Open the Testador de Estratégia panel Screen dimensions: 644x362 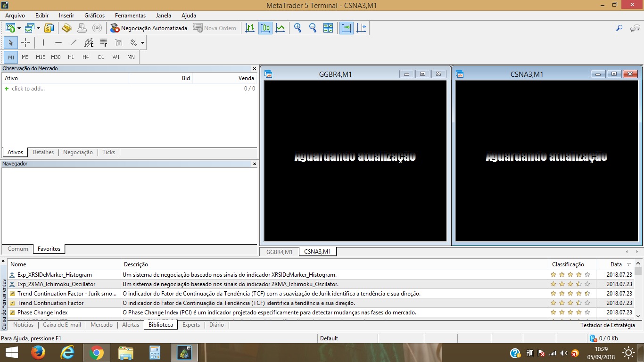609,325
